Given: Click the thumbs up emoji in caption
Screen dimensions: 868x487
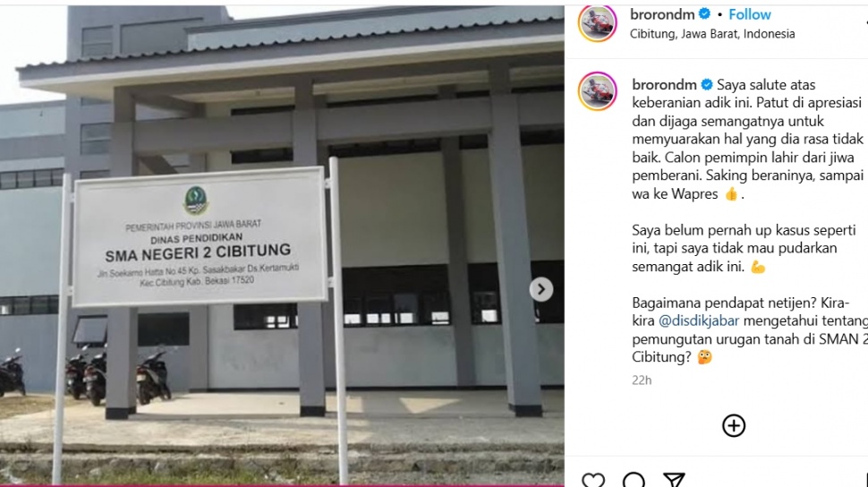Looking at the screenshot, I should (x=731, y=194).
